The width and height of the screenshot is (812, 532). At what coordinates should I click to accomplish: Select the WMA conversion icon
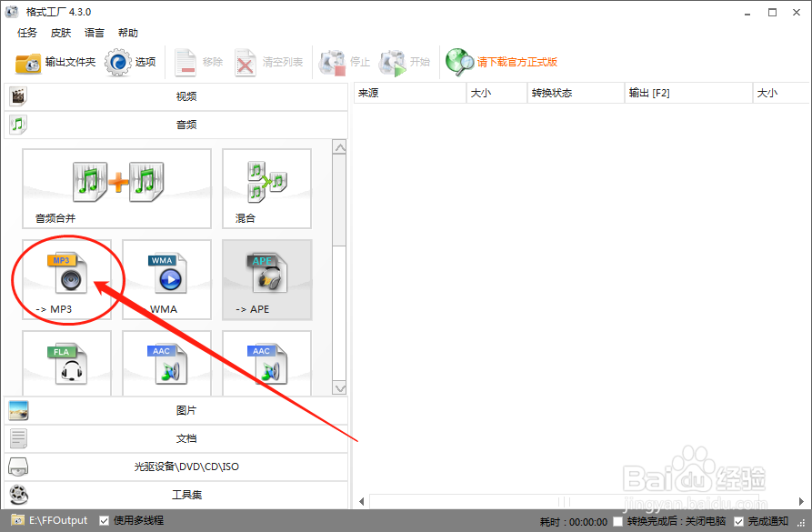tap(166, 277)
